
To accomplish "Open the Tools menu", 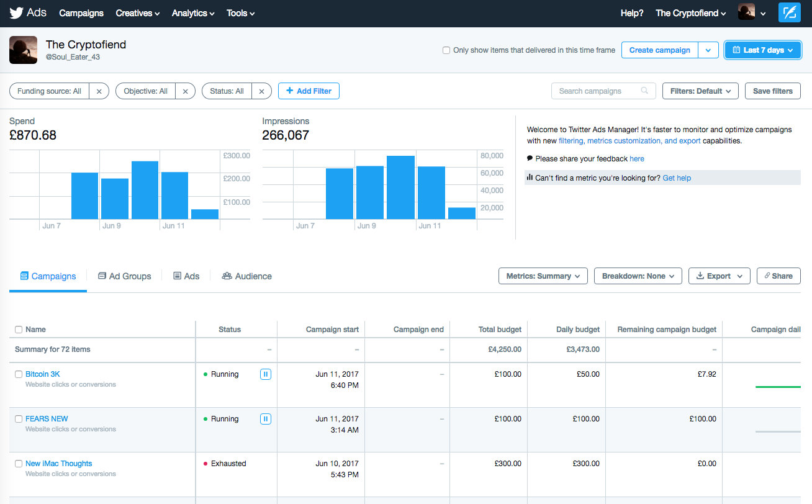I will coord(241,13).
